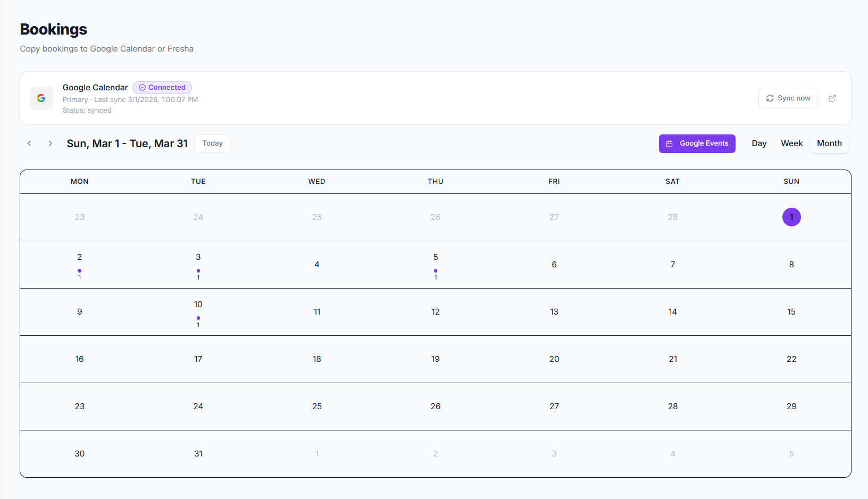This screenshot has height=499, width=868.
Task: Select March 18 in the calendar grid
Action: coord(317,359)
